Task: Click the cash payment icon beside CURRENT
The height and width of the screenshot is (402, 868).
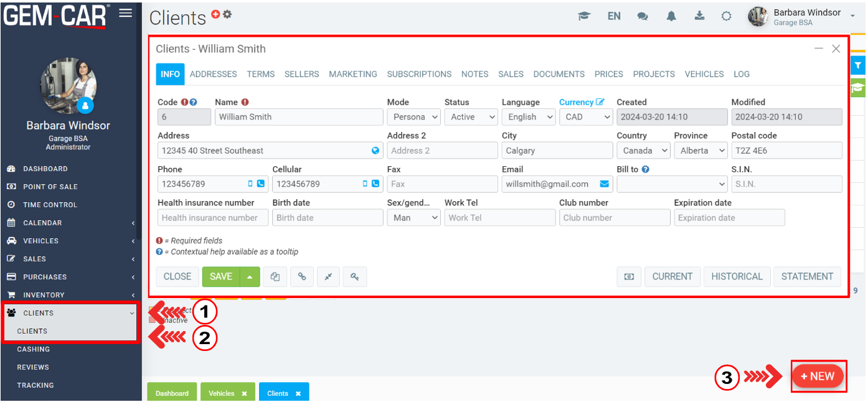Action: (x=629, y=277)
